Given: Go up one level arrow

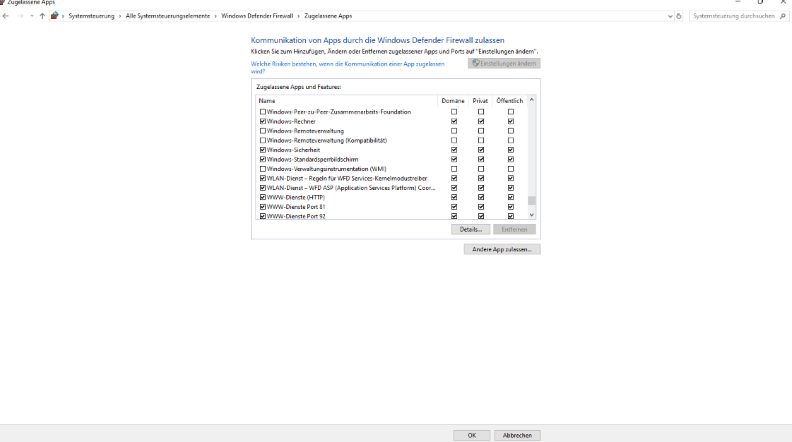Looking at the screenshot, I should tap(42, 16).
